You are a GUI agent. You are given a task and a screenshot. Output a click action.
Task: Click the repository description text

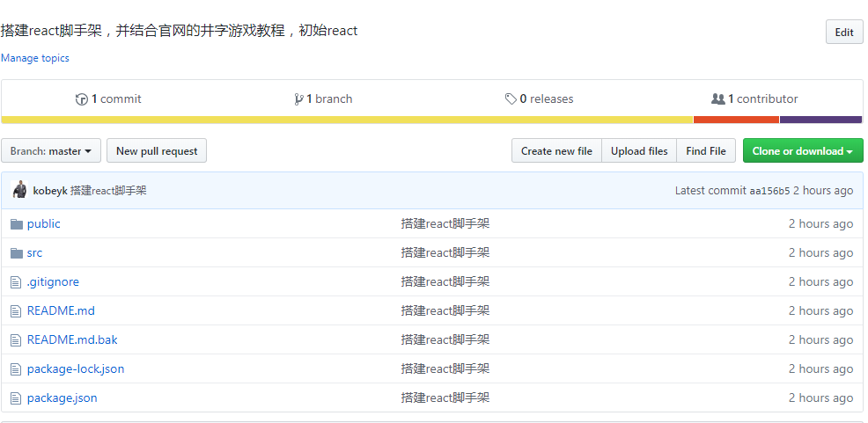180,31
